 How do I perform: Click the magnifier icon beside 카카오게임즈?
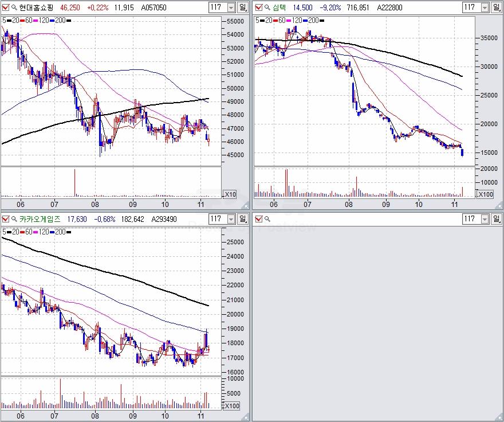[x=14, y=219]
